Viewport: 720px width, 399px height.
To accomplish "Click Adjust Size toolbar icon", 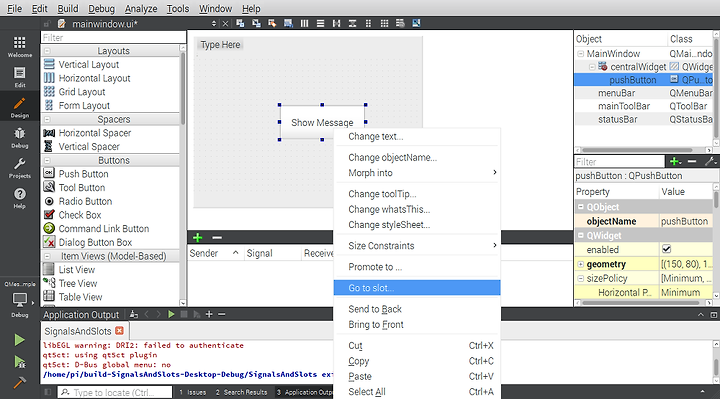I will pyautogui.click(x=416, y=23).
